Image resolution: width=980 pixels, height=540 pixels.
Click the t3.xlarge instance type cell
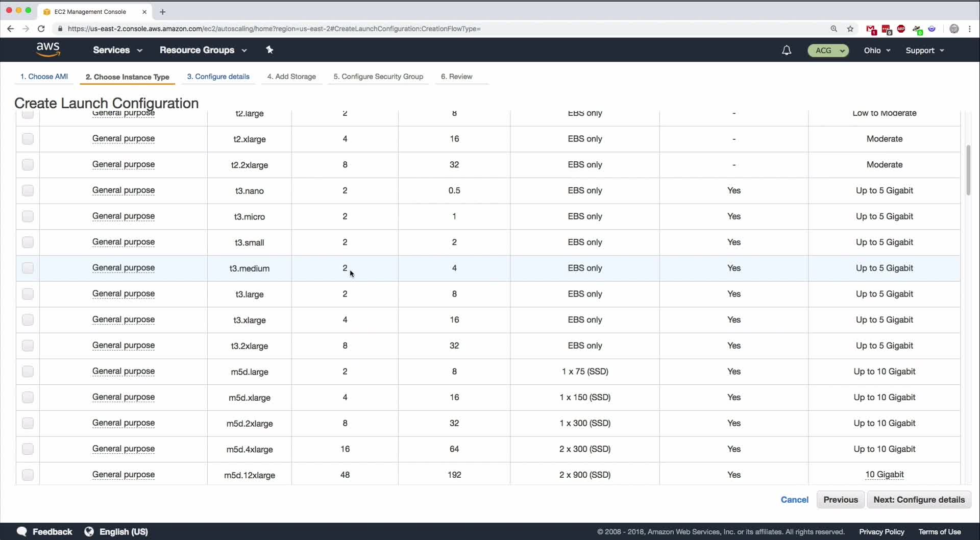(250, 320)
